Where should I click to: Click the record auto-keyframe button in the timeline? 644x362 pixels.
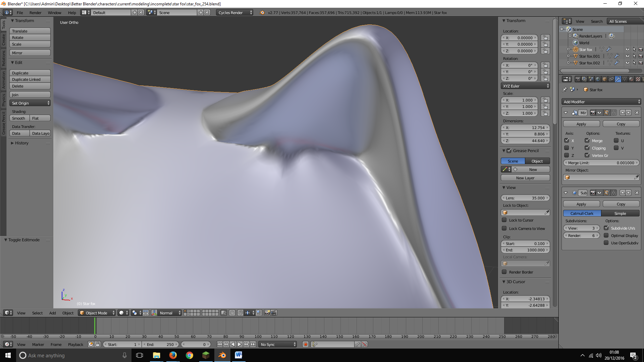[305, 344]
